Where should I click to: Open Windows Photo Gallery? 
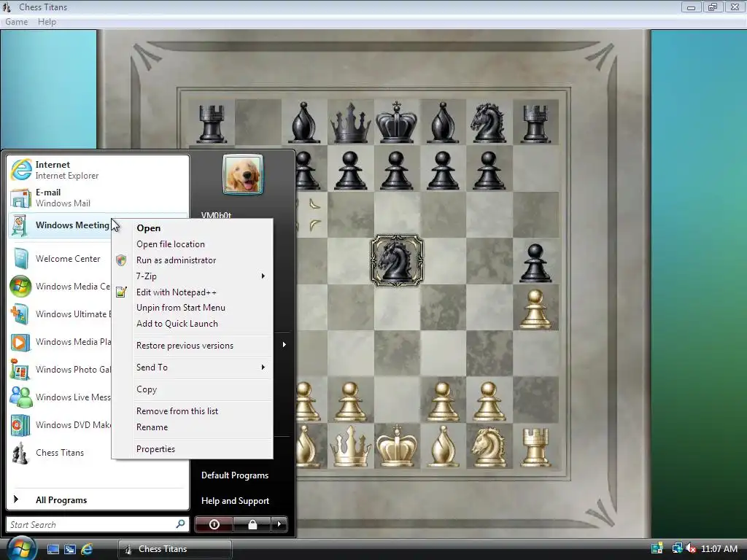click(60, 369)
